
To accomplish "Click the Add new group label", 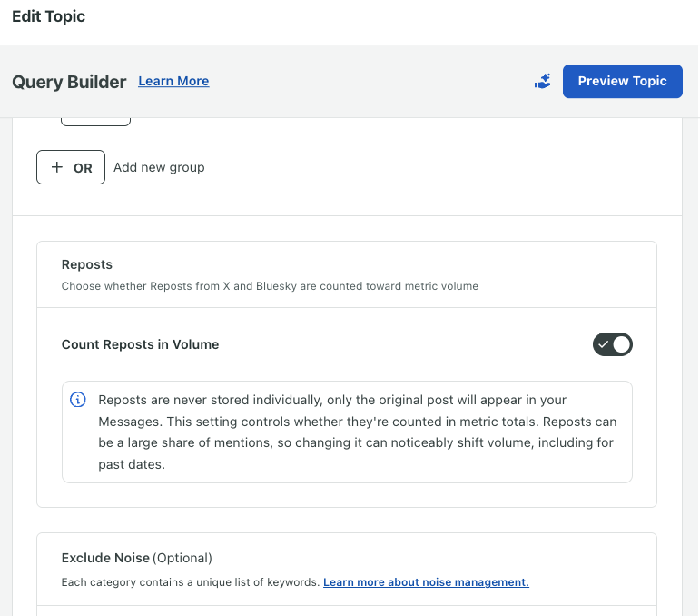I will pos(159,167).
